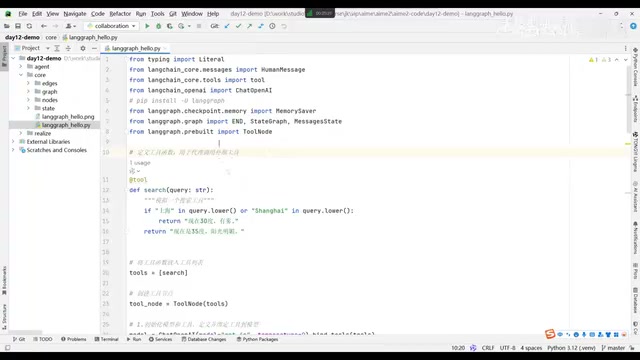This screenshot has width=640, height=360.
Task: Click Expand All icon in Project panel
Action: [57, 48]
